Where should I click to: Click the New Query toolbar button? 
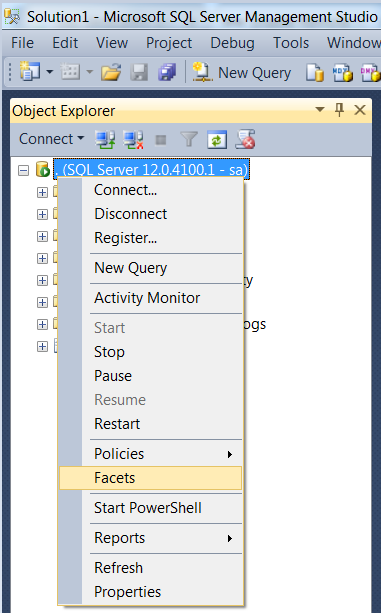(x=242, y=73)
